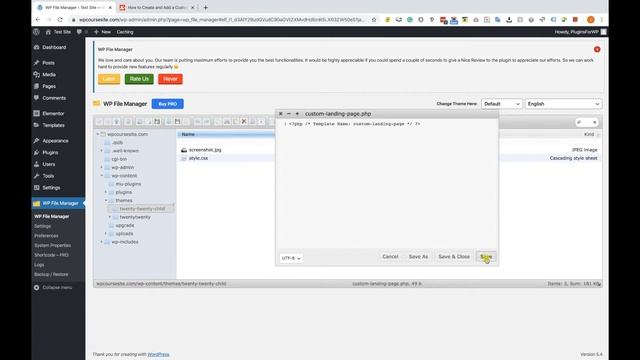Expand the plugins folder arrow
Image resolution: width=640 pixels, height=360 pixels.
tap(106, 192)
